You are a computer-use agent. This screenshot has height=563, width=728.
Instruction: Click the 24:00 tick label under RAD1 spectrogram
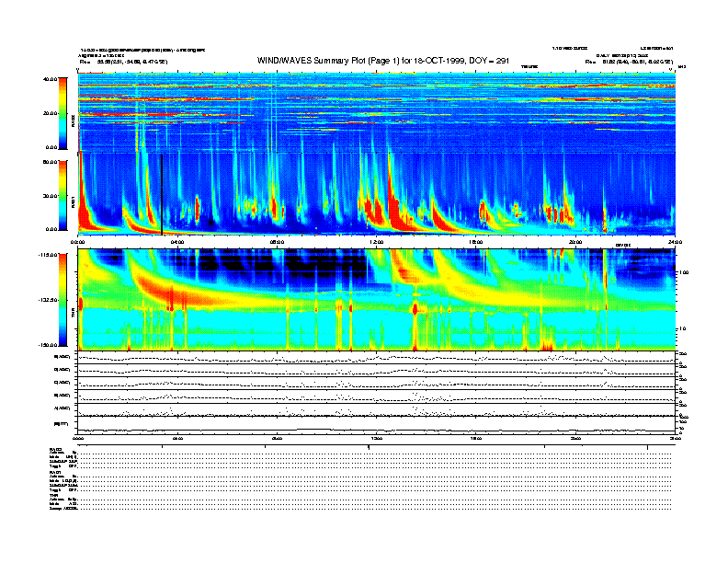(675, 242)
